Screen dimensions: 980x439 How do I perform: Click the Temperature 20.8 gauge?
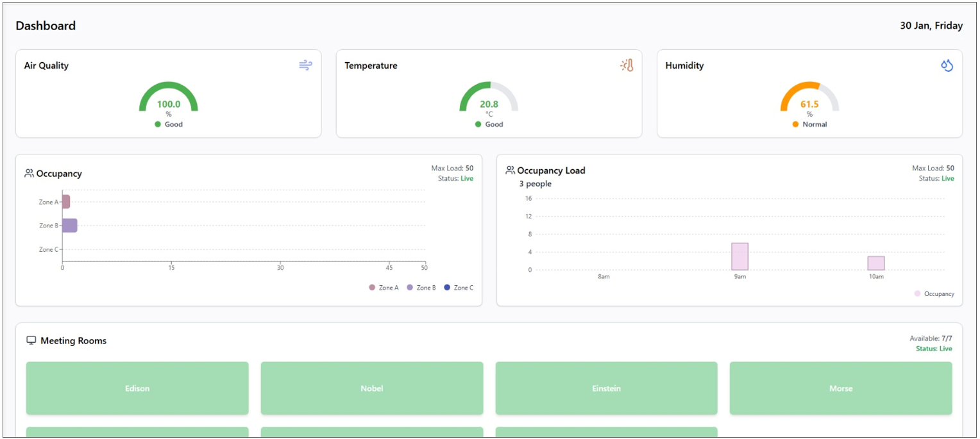[489, 99]
